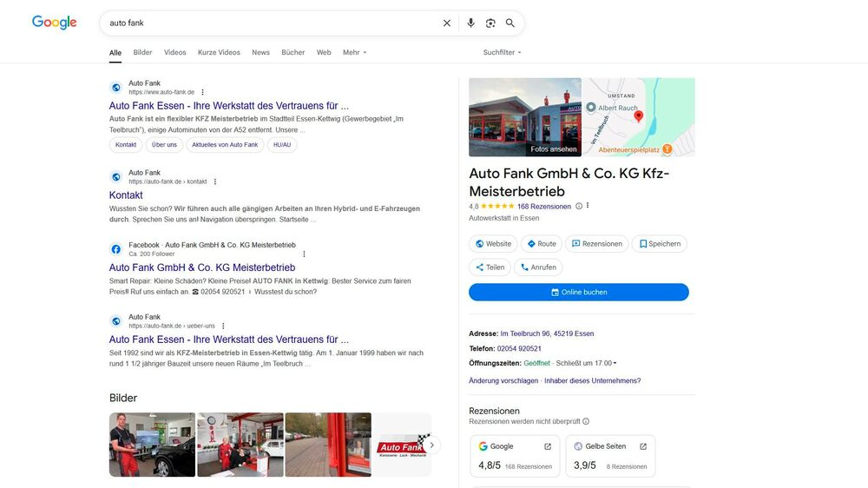
Task: Open Google 4,8/5 review card
Action: [515, 456]
